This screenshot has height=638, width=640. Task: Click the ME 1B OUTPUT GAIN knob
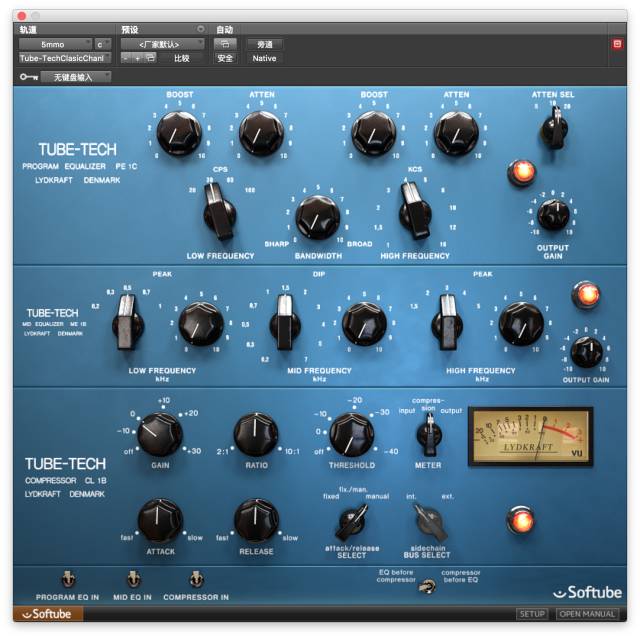coord(587,352)
